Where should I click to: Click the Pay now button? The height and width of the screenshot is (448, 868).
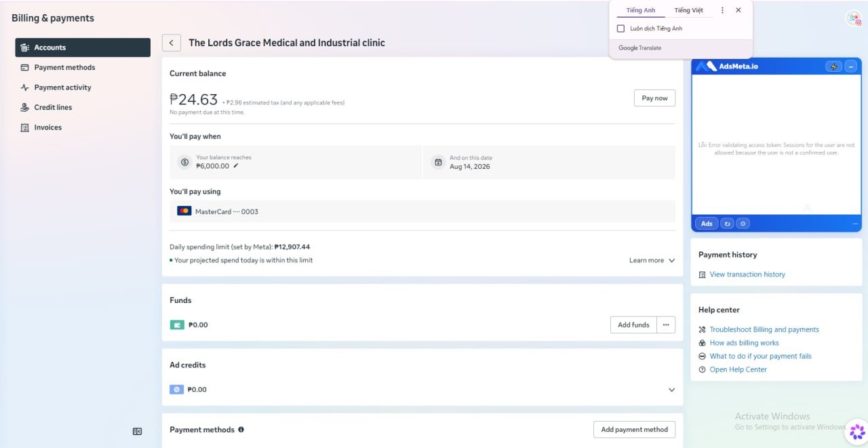tap(654, 98)
